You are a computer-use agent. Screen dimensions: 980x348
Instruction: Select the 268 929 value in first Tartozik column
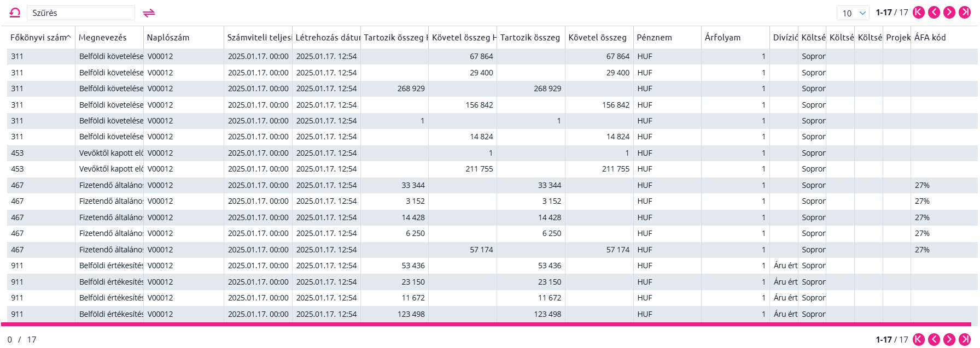point(394,89)
